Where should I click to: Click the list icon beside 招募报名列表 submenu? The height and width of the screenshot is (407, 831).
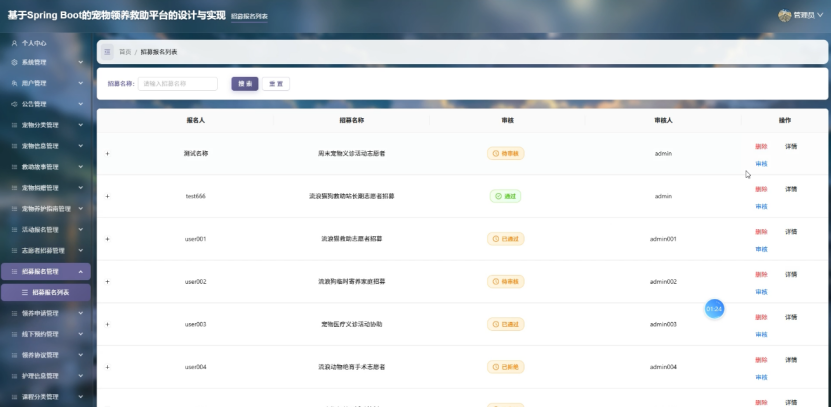(24, 293)
